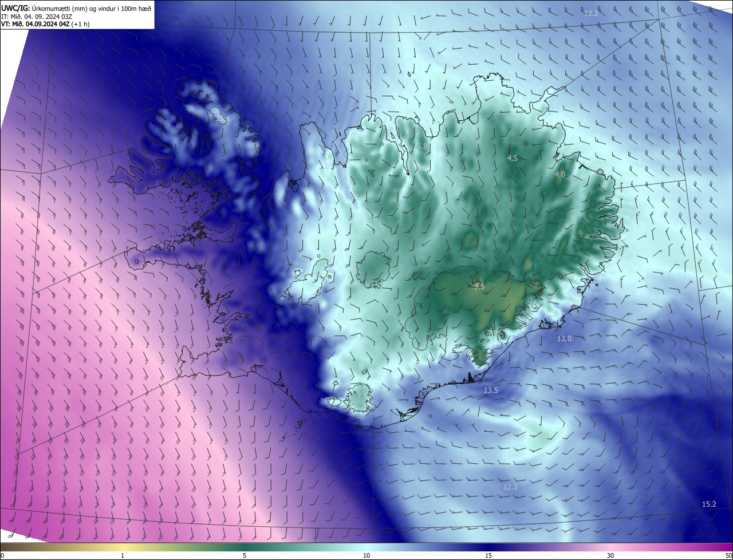
Task: Click the 5.8 value label on the map
Action: (422, 147)
